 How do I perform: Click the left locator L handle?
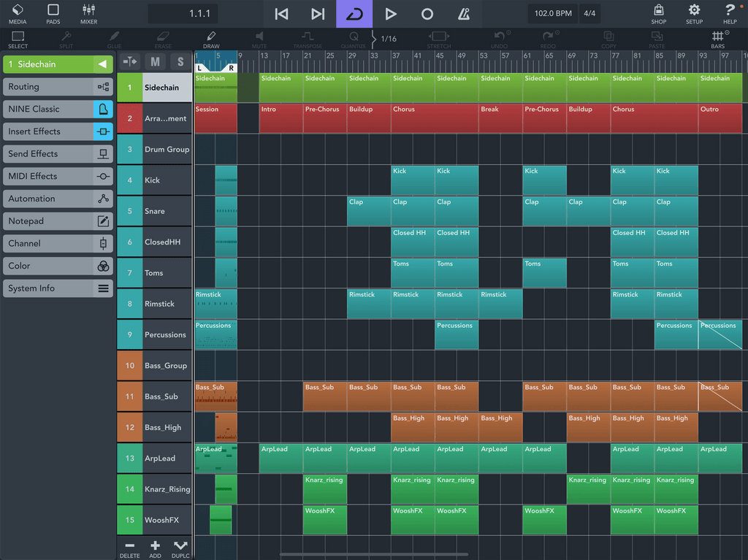(x=199, y=68)
